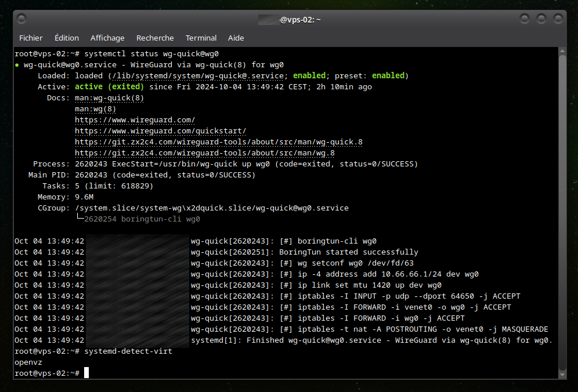Click the 'systemd[1]: Finished wg-quick@wg0.service' line
The width and height of the screenshot is (578, 392).
(372, 341)
